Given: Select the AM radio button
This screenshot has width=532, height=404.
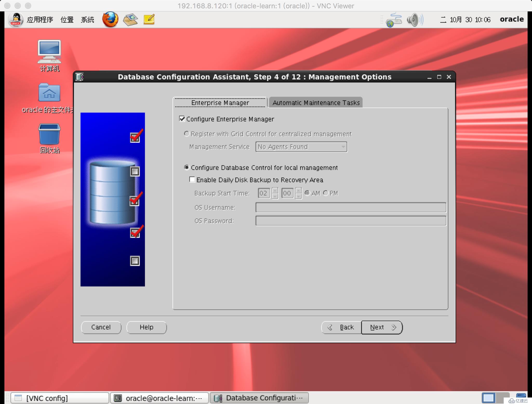Looking at the screenshot, I should click(307, 193).
